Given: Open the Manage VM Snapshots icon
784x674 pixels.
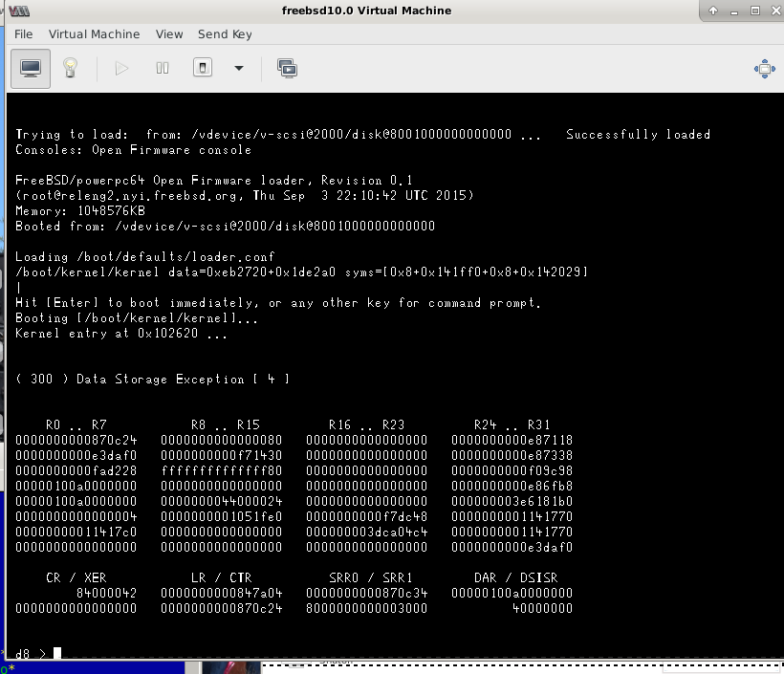Looking at the screenshot, I should tap(287, 68).
